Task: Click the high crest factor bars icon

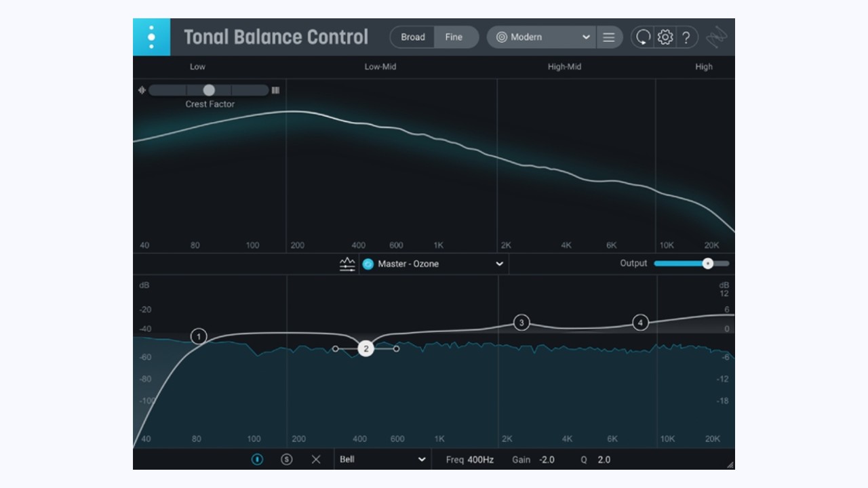Action: (x=275, y=90)
